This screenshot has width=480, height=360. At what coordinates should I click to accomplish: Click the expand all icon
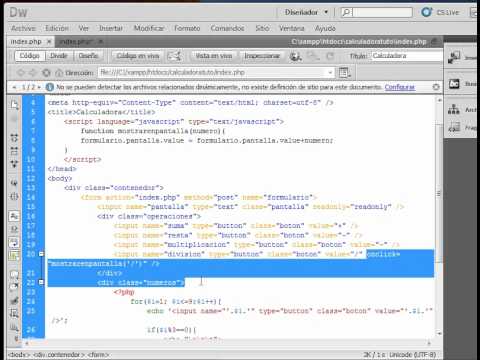[14, 163]
